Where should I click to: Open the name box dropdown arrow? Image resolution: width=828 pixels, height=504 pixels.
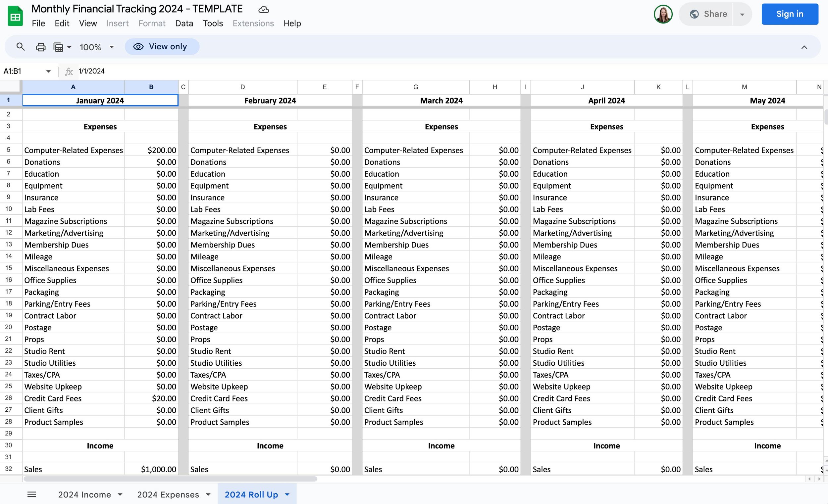(x=48, y=71)
